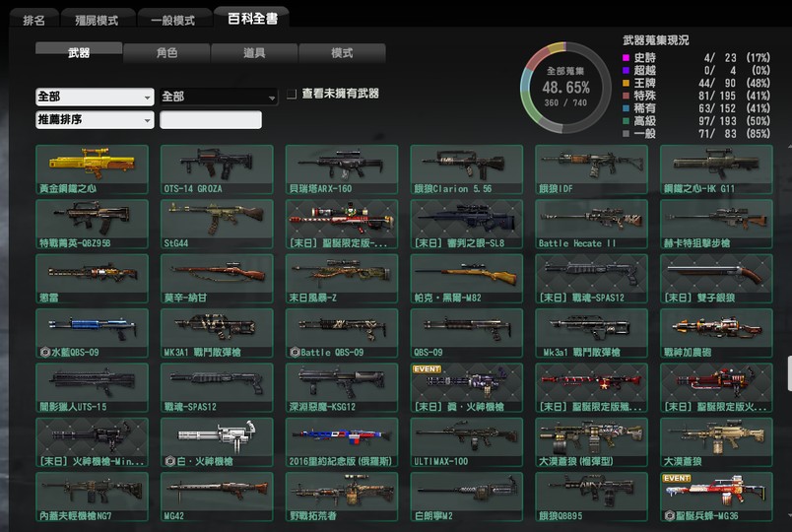
Task: Open the dark 全部 subcategory dropdown
Action: [219, 97]
